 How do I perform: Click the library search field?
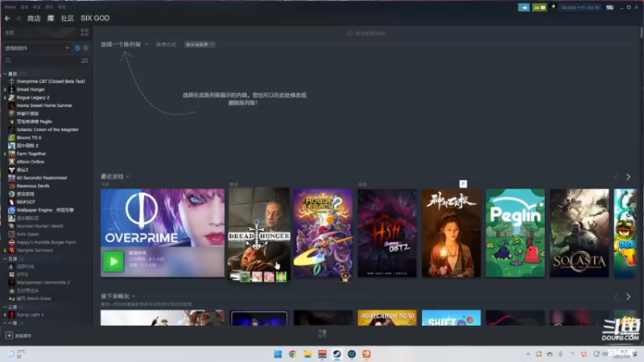click(41, 61)
